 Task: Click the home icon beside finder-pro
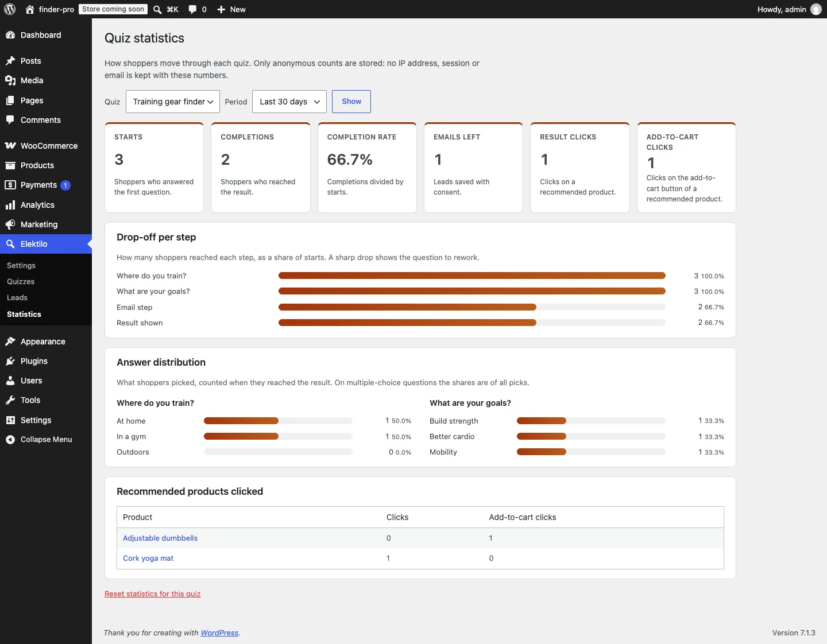[x=30, y=9]
